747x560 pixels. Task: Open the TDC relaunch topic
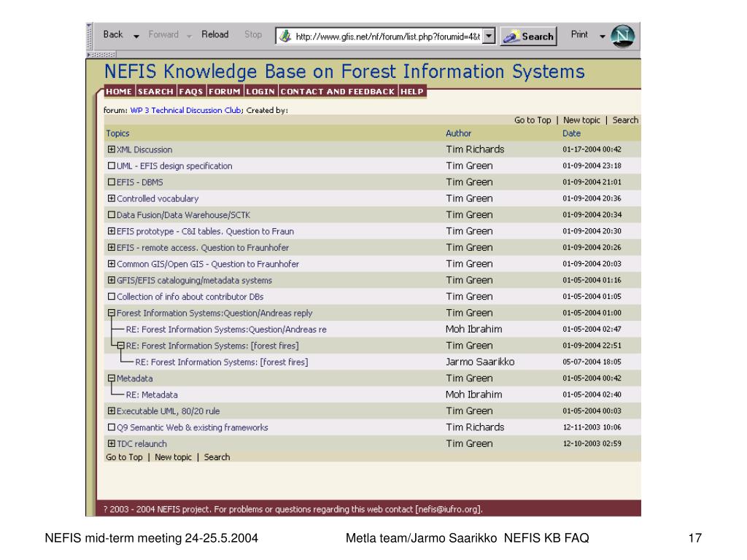142,444
